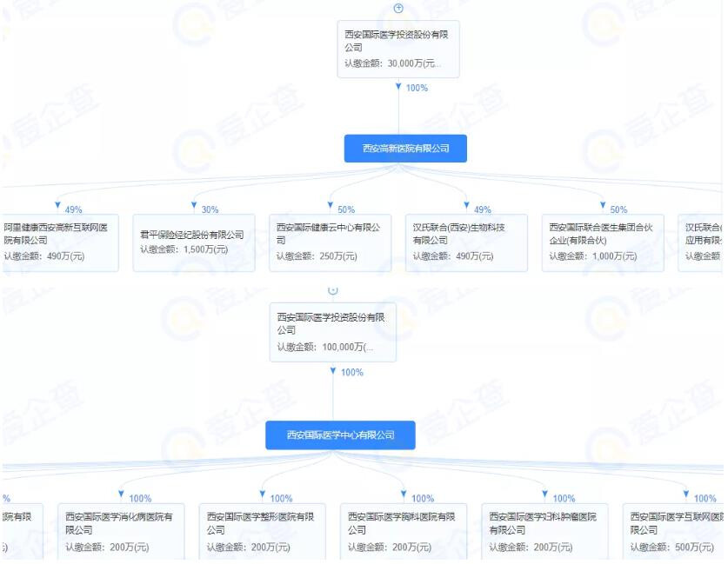Click the circle icon above the 100,000万 investor card
The height and width of the screenshot is (564, 728).
coord(333,291)
